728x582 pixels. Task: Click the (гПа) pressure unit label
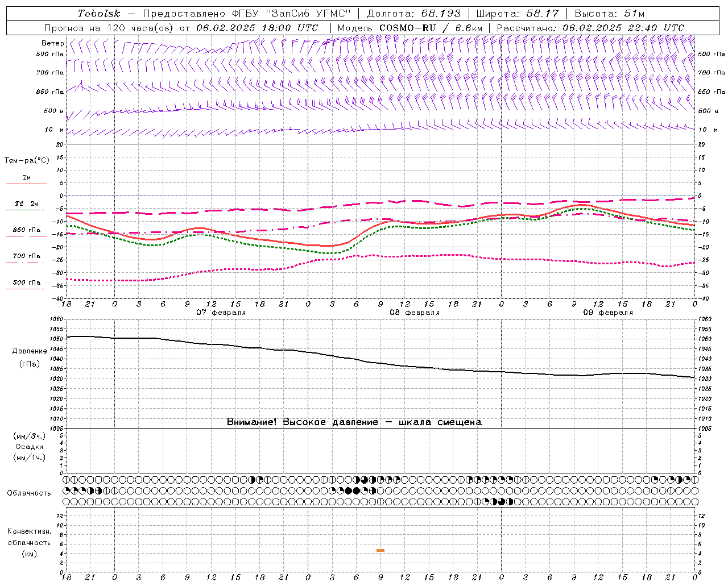pyautogui.click(x=30, y=364)
